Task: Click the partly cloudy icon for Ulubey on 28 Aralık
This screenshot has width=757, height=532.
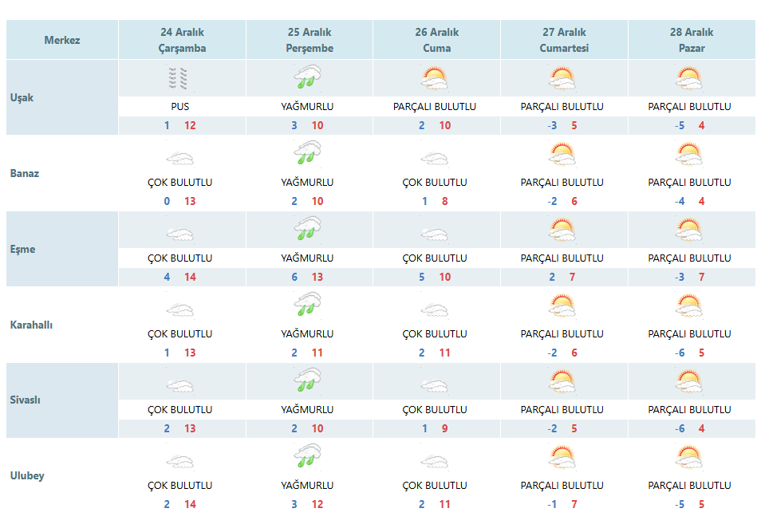Action: pyautogui.click(x=689, y=457)
